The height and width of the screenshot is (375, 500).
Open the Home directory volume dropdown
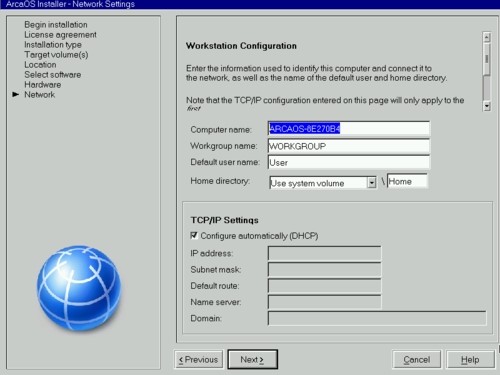371,183
